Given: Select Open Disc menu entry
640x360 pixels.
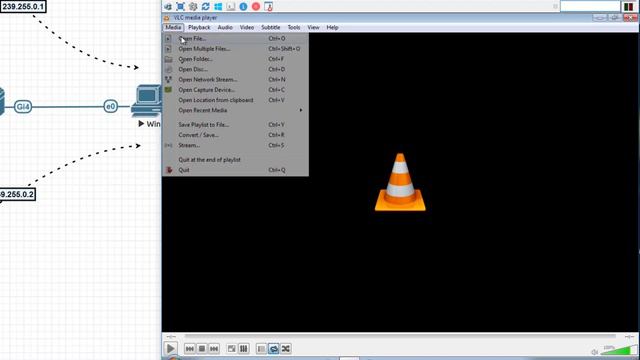Looking at the screenshot, I should [x=236, y=69].
